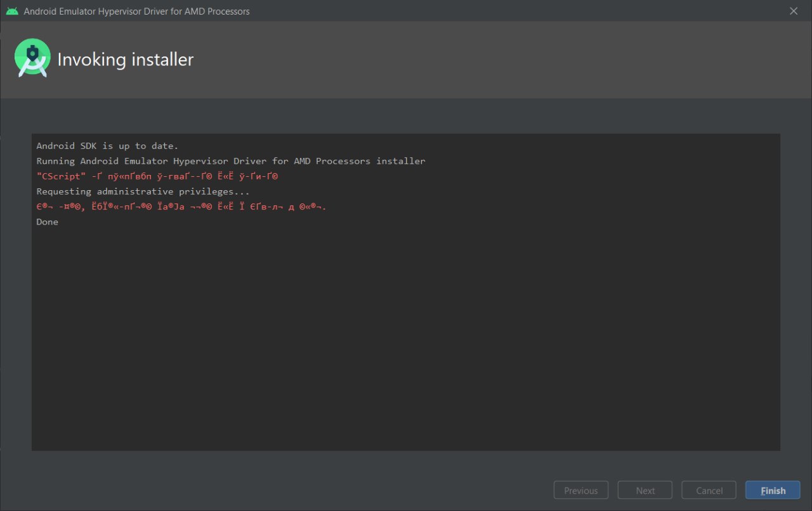Screen dimensions: 812x511
Task: Click the Cancel button
Action: [709, 490]
